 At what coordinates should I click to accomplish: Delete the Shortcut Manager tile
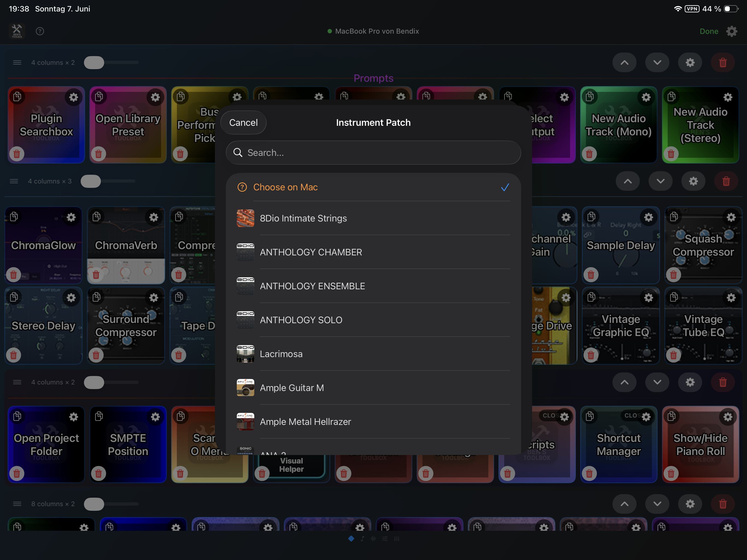(589, 474)
